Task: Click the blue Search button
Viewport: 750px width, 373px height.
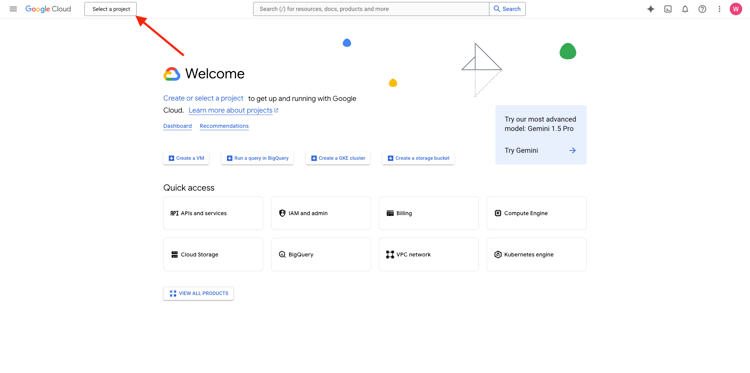Action: pyautogui.click(x=507, y=9)
